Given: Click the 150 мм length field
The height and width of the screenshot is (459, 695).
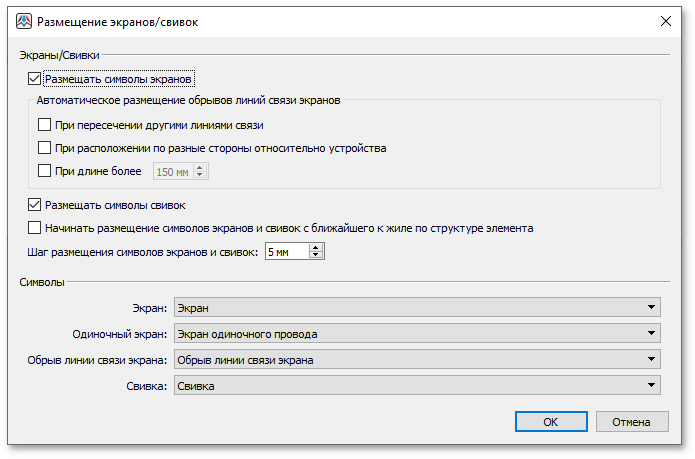Looking at the screenshot, I should tap(173, 171).
